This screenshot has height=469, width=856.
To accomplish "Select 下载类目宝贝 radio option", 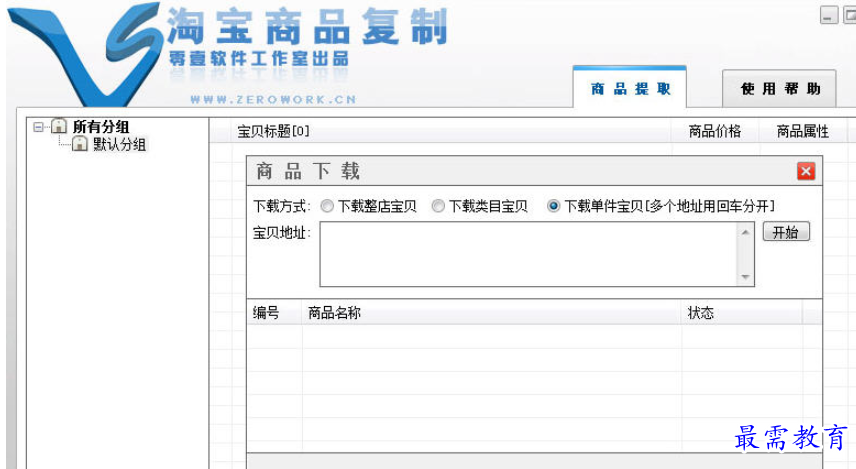I will click(438, 206).
